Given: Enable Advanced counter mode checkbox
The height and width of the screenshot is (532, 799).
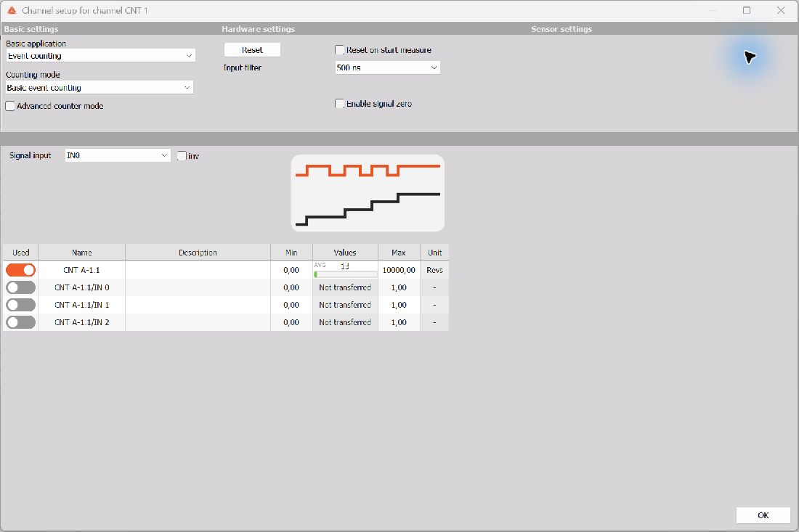Looking at the screenshot, I should (x=10, y=106).
